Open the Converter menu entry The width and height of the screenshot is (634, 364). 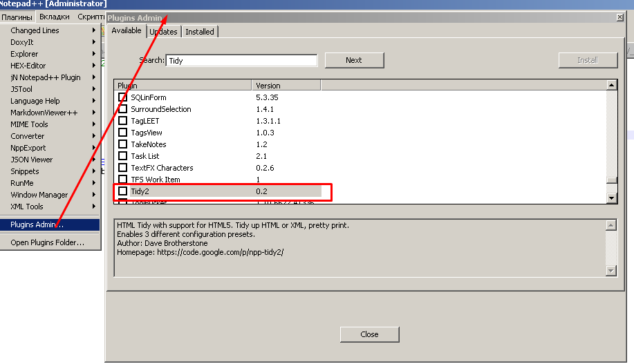50,136
